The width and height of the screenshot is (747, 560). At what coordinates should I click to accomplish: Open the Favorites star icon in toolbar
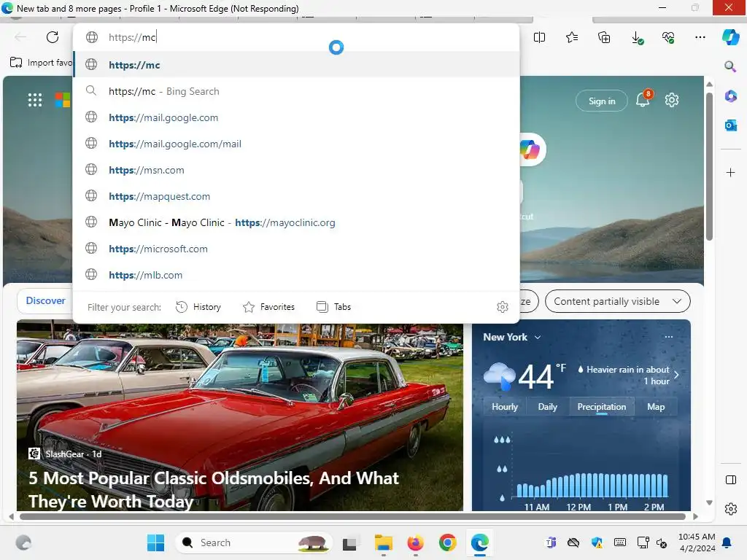pos(572,38)
